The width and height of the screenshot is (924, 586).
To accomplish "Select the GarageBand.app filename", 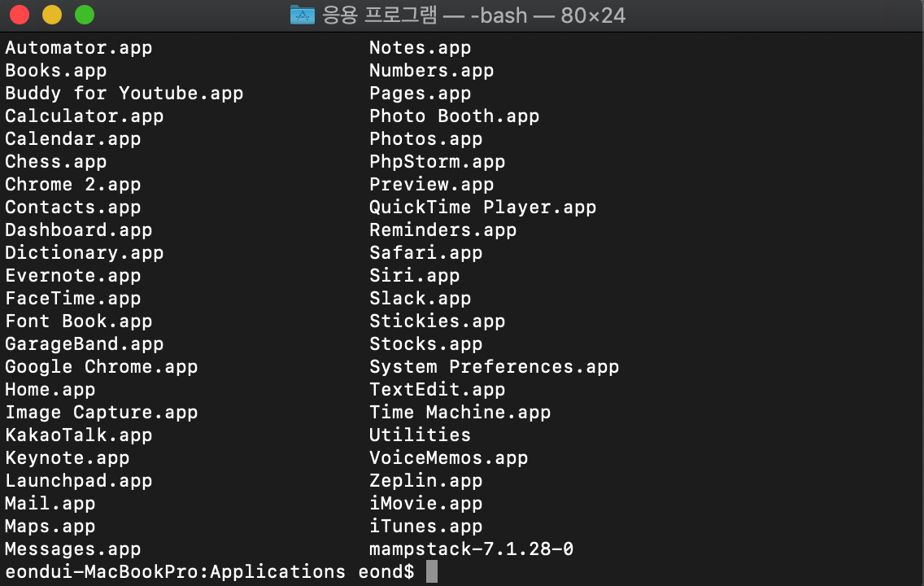I will click(x=83, y=343).
